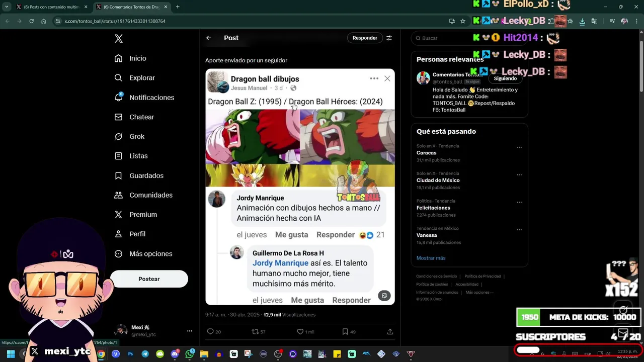Open more options for Caracas trend

click(519, 147)
